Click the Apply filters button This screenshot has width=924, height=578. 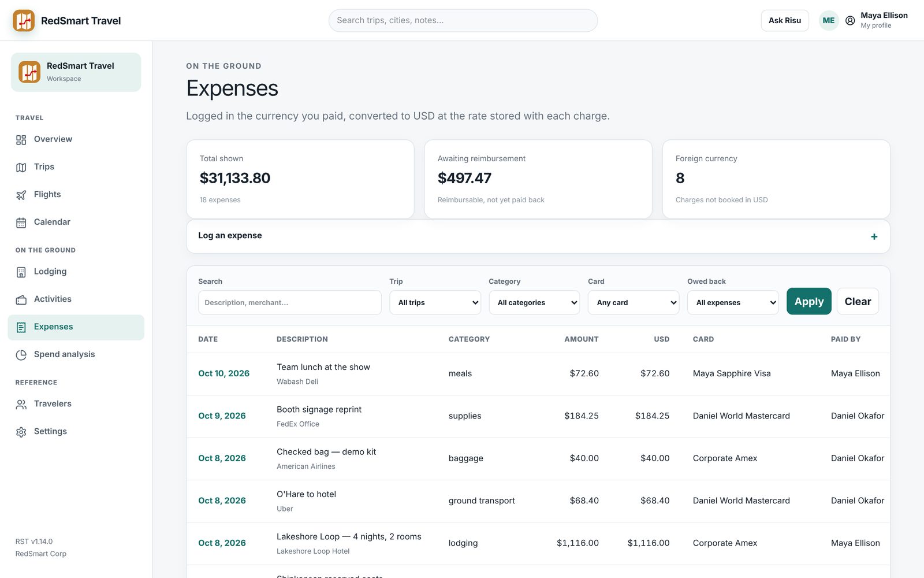(808, 301)
